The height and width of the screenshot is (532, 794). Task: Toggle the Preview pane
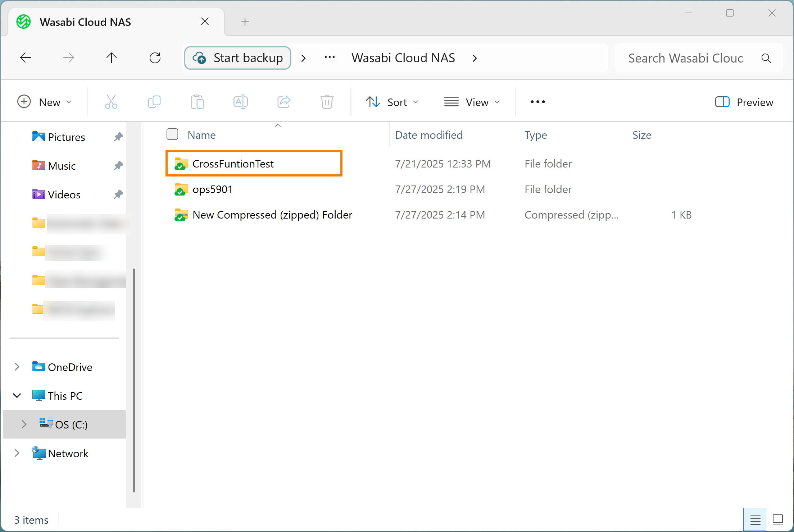tap(744, 102)
